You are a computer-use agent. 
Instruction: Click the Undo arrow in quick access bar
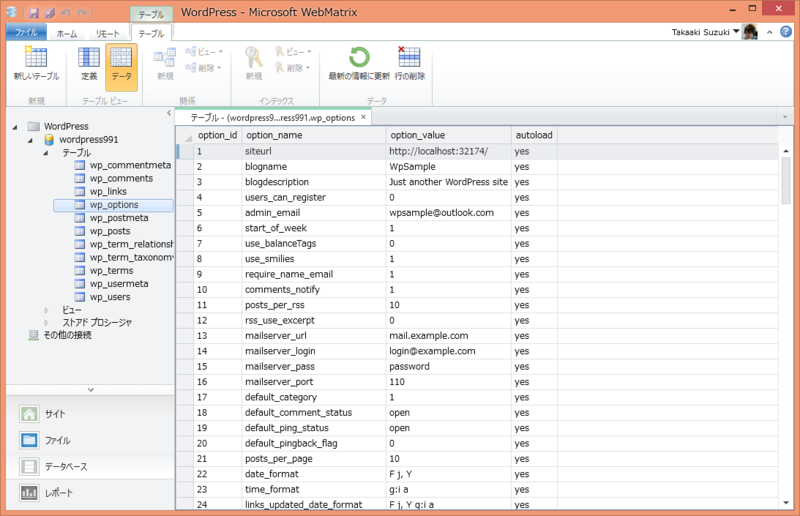click(66, 12)
